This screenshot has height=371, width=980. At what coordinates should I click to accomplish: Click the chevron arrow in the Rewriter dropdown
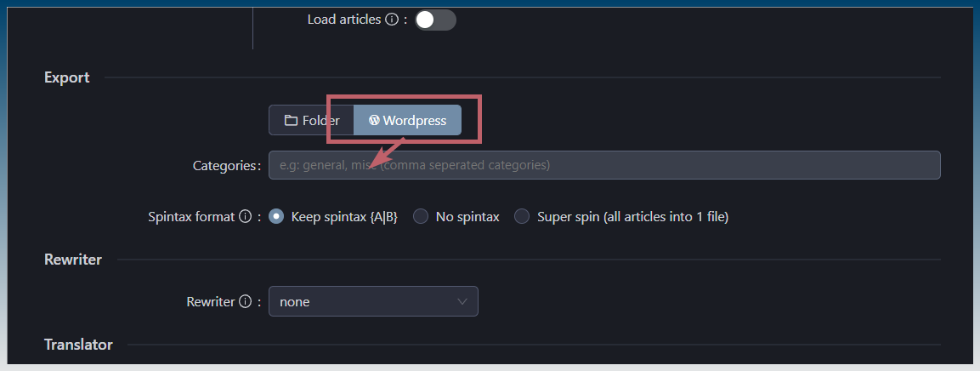[x=462, y=301]
